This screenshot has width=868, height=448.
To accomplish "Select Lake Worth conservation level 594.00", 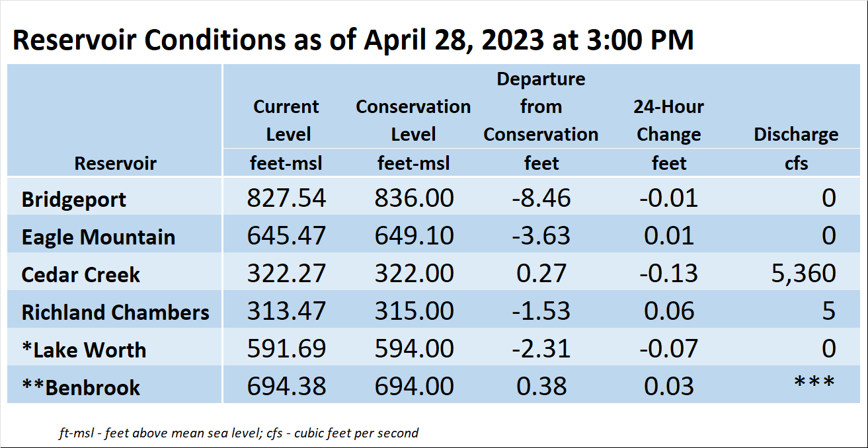I will (414, 348).
